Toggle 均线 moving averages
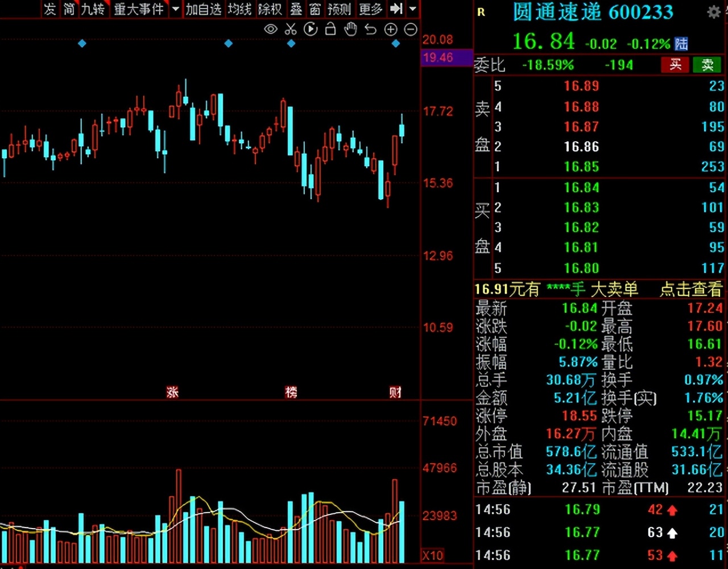The height and width of the screenshot is (569, 728). point(239,9)
